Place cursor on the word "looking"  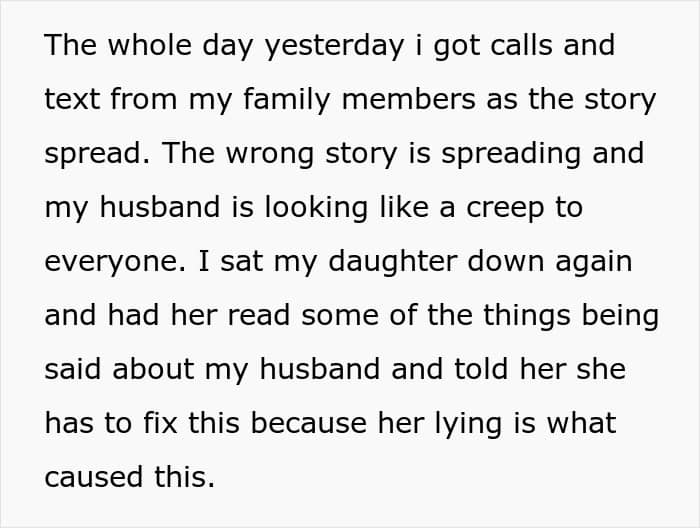tap(317, 208)
